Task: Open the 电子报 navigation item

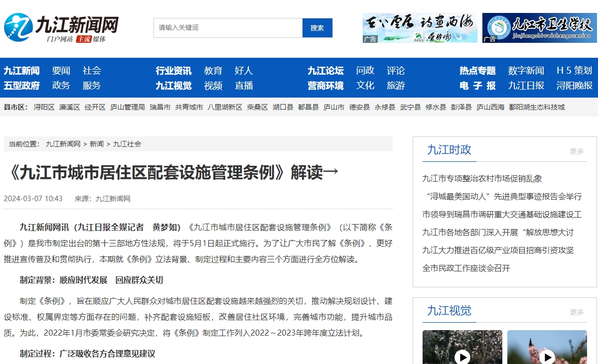Action: [x=477, y=86]
